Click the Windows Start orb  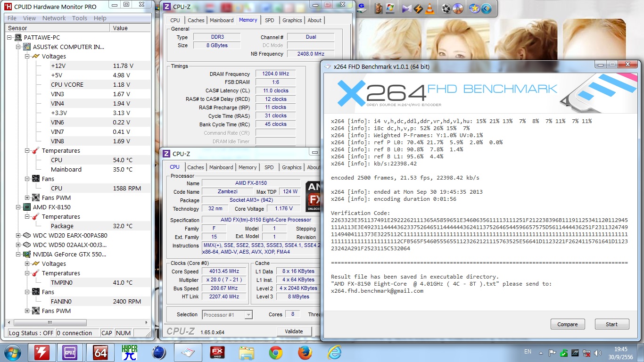(x=12, y=352)
